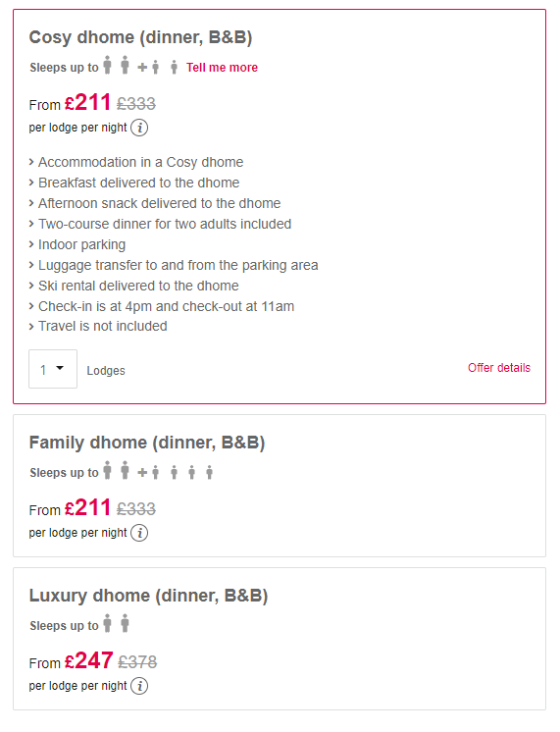Click the child occupancy icons for Family dhome
The width and height of the screenshot is (560, 732).
click(182, 472)
